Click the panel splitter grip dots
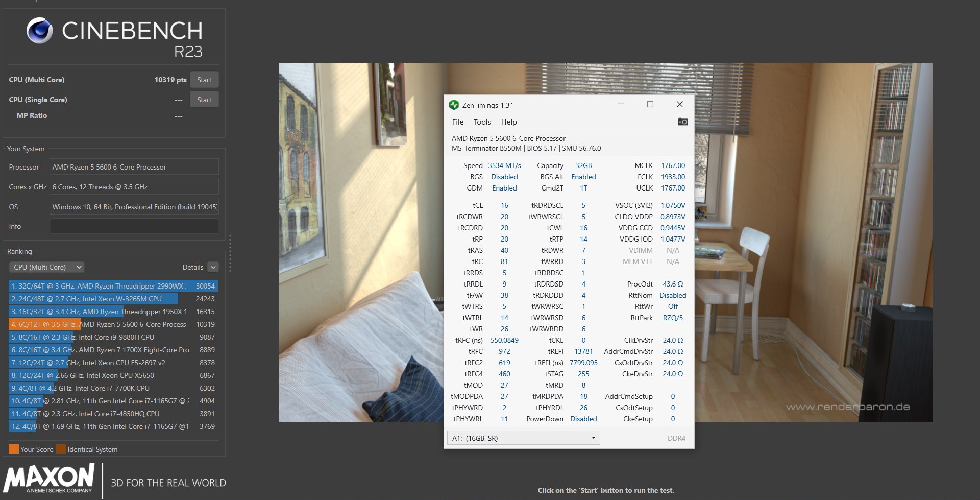980x500 pixels. tap(230, 253)
